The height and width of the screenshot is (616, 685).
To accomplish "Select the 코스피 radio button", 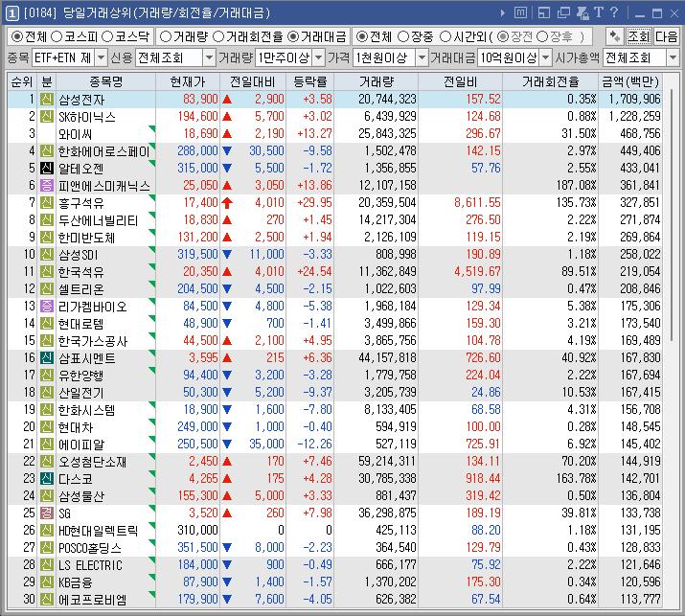I will (x=57, y=36).
